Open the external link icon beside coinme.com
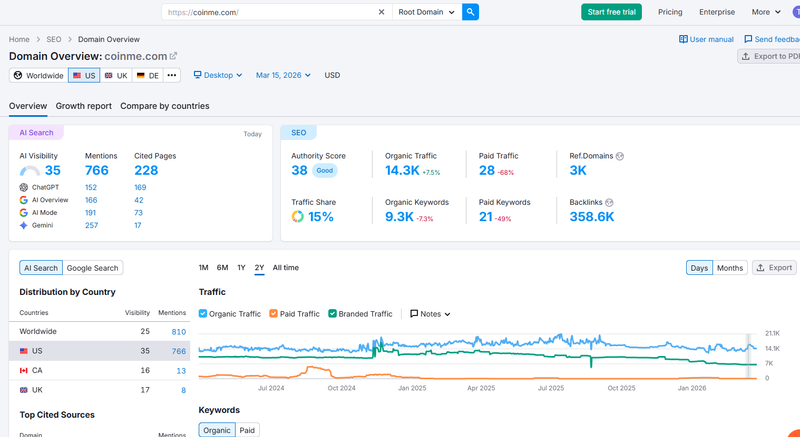The height and width of the screenshot is (437, 800). click(x=173, y=56)
